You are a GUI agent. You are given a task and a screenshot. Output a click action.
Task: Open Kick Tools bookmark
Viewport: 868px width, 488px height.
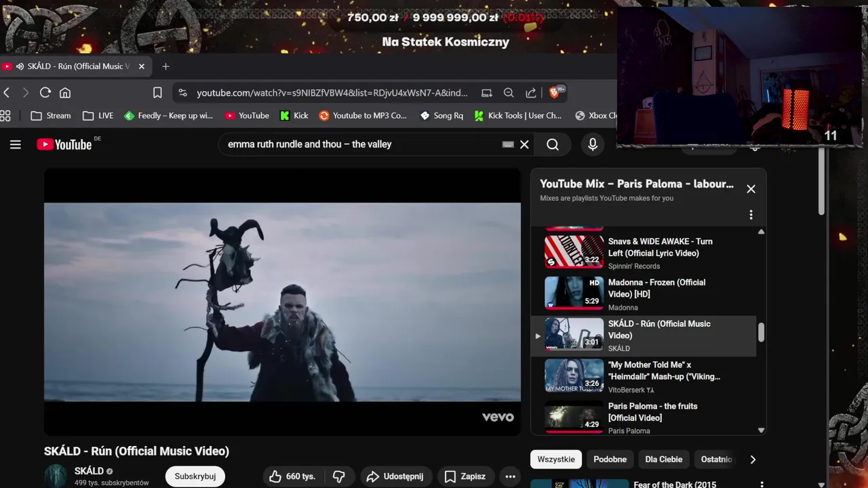click(518, 116)
